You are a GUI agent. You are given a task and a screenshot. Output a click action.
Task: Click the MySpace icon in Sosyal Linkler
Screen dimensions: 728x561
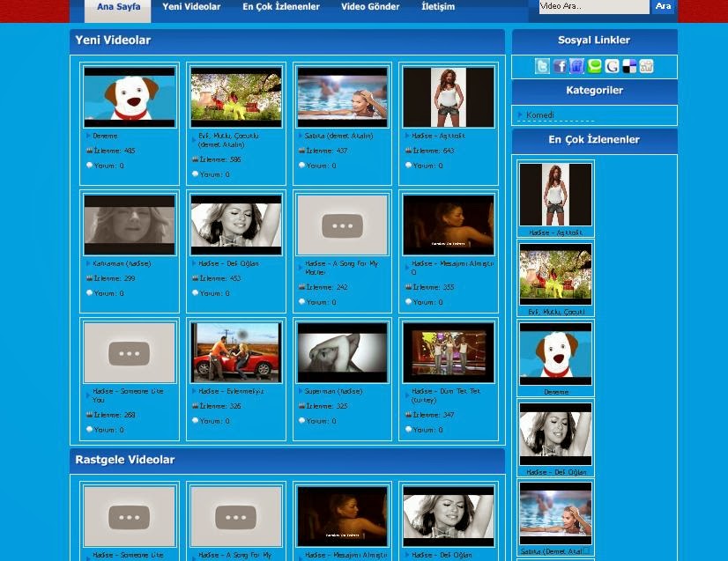click(x=577, y=65)
